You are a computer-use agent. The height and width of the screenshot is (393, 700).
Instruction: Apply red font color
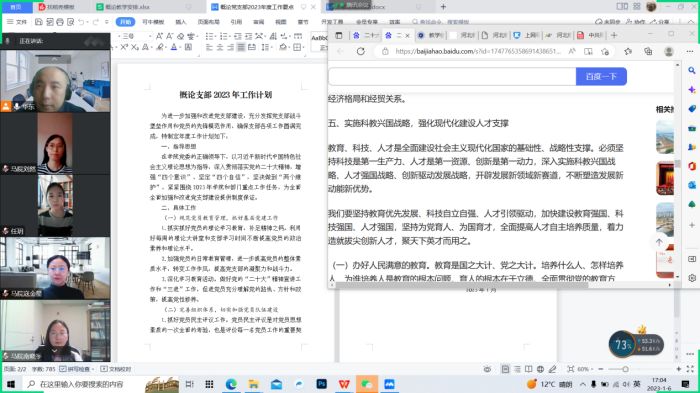click(x=174, y=47)
